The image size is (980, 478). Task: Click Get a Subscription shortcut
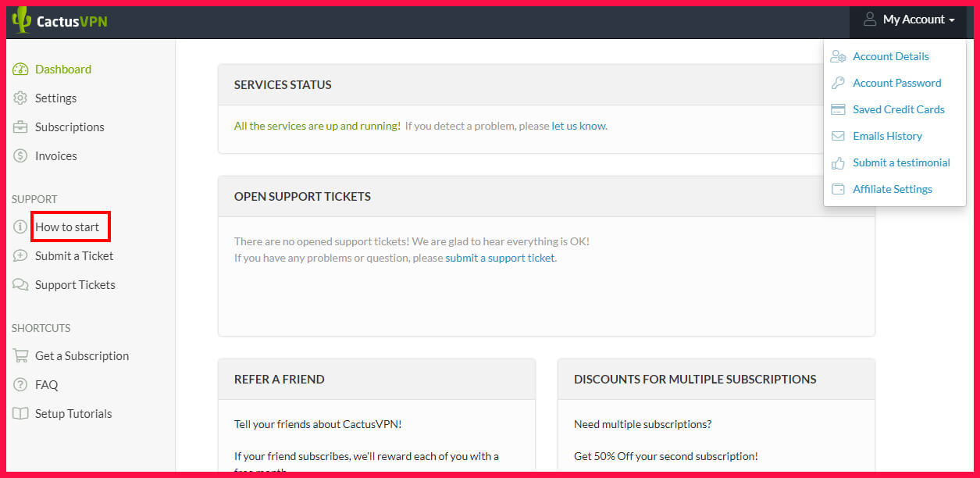point(82,355)
